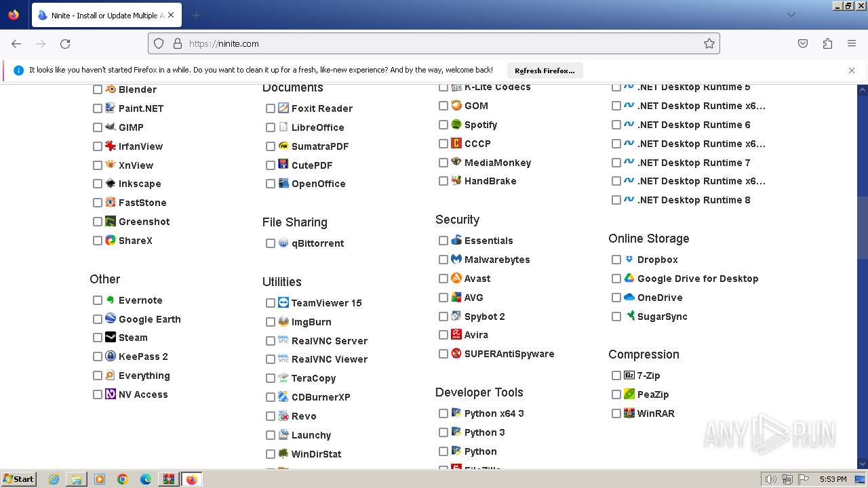Screen dimensions: 868x488
Task: Click the KeePass 2 lock icon
Action: coord(111,357)
